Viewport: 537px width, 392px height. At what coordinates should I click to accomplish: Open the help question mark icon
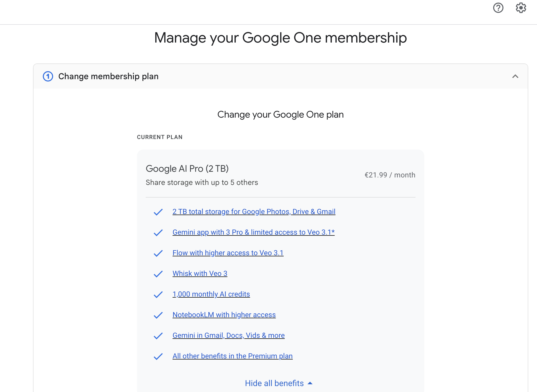pyautogui.click(x=498, y=8)
